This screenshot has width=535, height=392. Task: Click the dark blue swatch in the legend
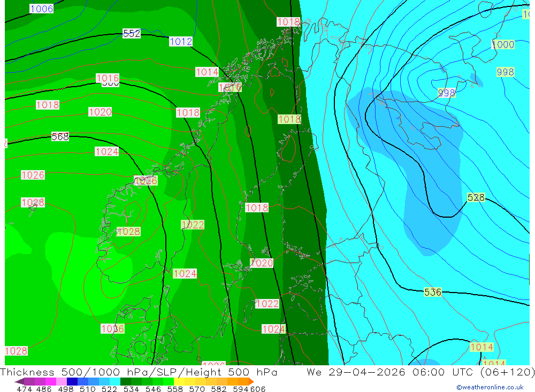pyautogui.click(x=72, y=381)
